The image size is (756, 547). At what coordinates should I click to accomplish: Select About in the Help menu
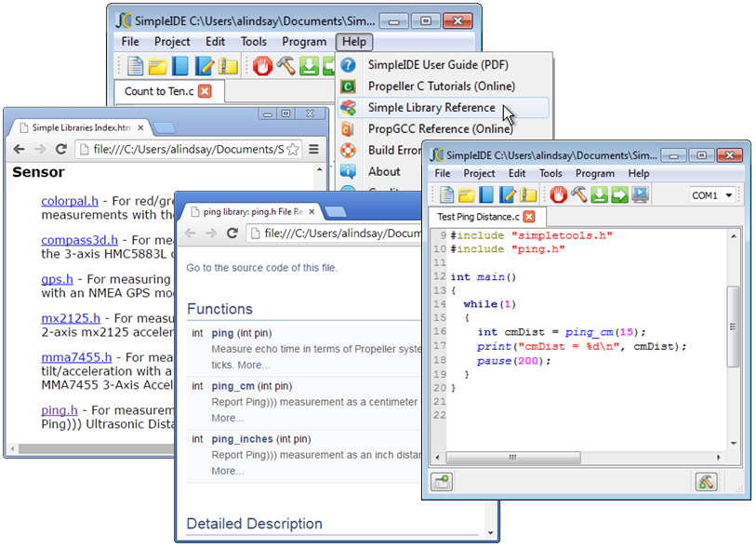[384, 172]
